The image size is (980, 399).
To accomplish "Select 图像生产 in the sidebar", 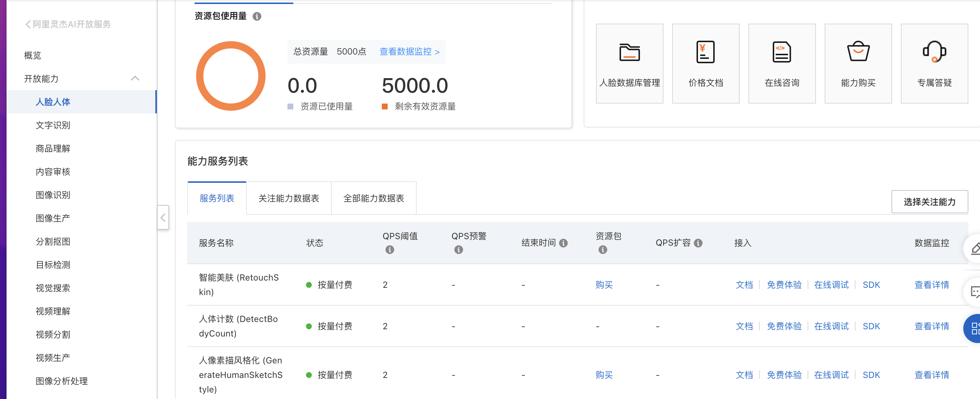I will (x=53, y=218).
